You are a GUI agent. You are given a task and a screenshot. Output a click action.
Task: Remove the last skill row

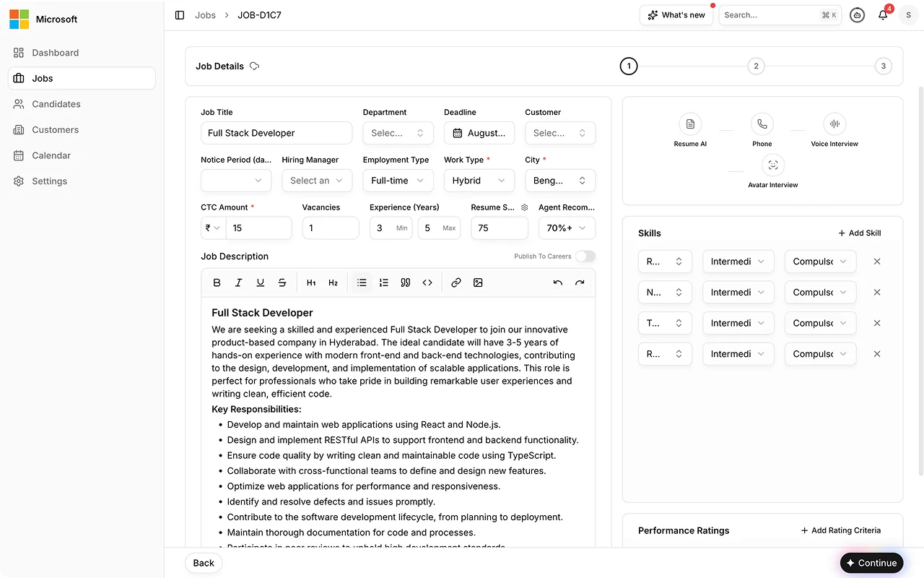pos(877,354)
